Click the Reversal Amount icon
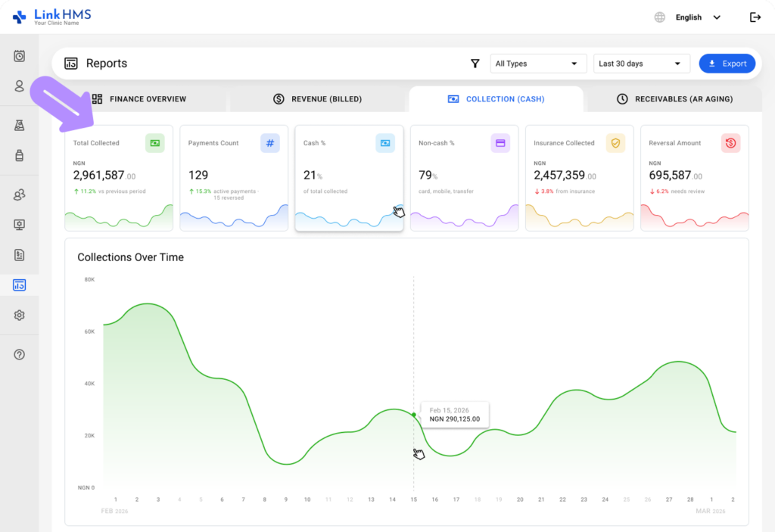The height and width of the screenshot is (532, 775). [730, 143]
